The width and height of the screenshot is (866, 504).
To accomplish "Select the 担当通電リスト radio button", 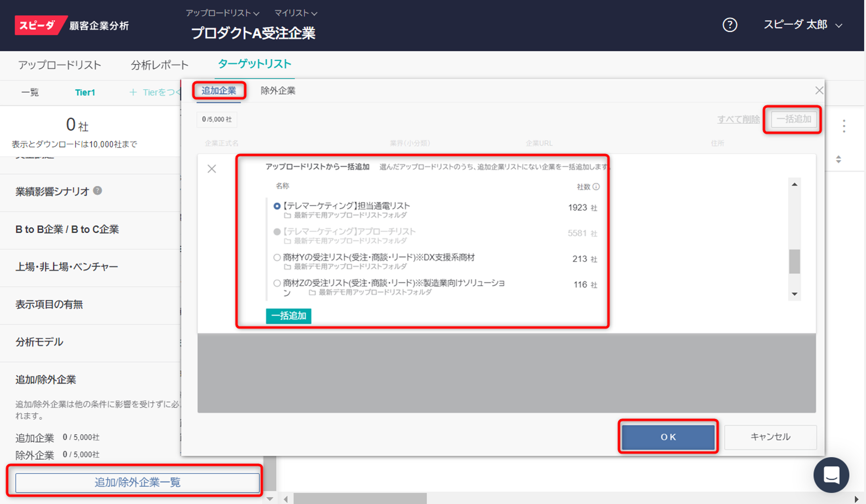I will 277,205.
